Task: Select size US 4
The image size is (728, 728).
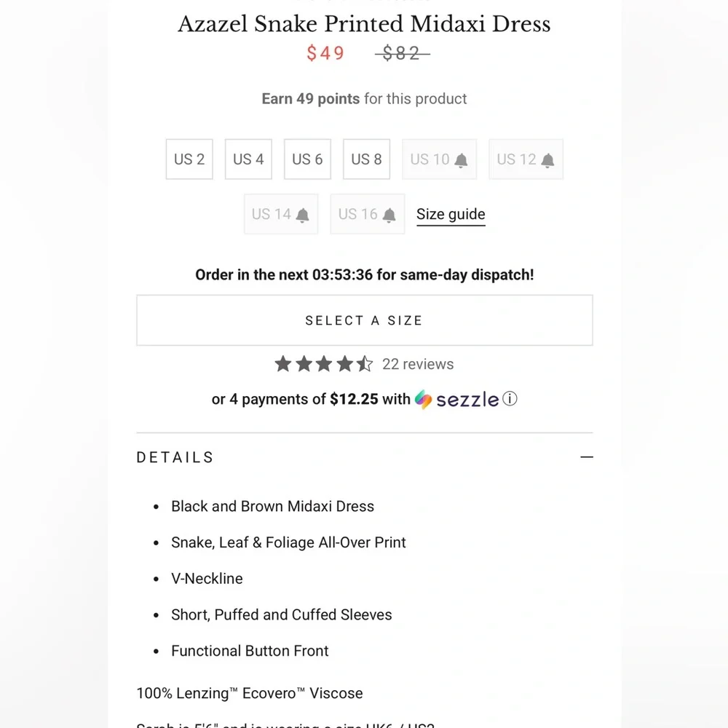Action: [248, 159]
